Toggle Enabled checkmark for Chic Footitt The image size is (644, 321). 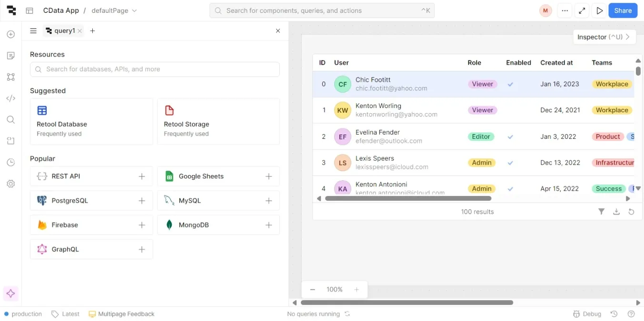tap(510, 84)
